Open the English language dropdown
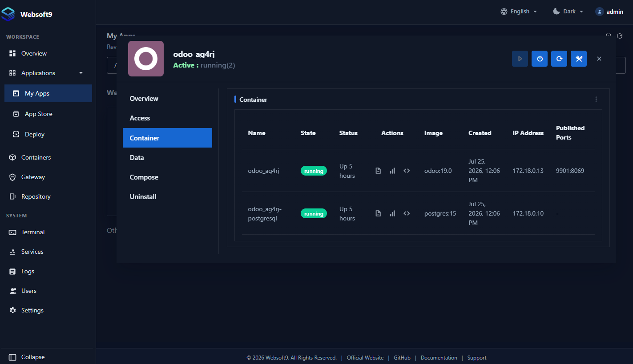This screenshot has height=364, width=633. pos(519,12)
